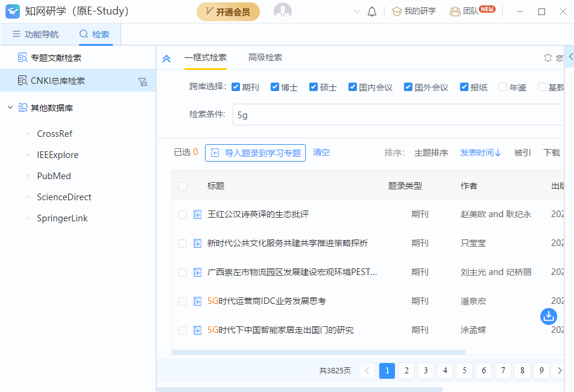The height and width of the screenshot is (392, 574).
Task: Click the floating blue download icon
Action: coord(548,316)
